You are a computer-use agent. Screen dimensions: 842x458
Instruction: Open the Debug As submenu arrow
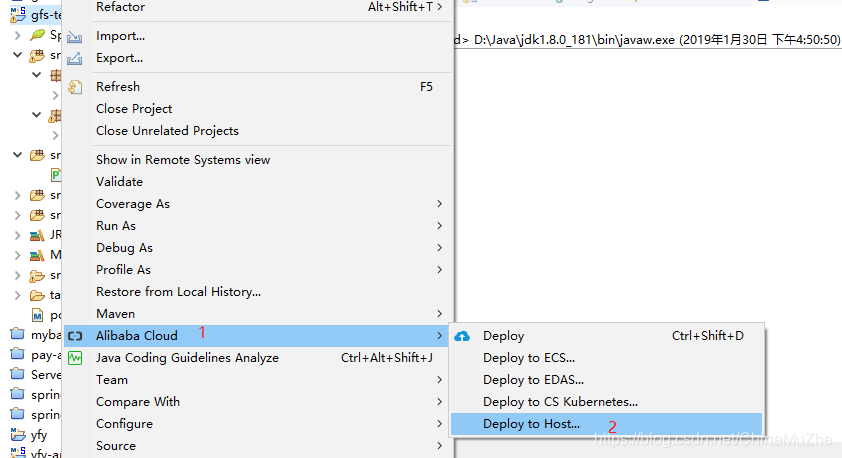pos(439,248)
